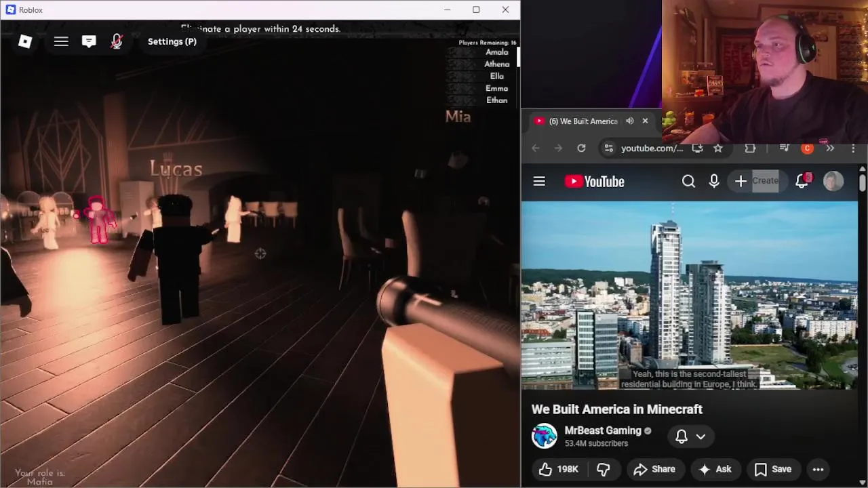Screen dimensions: 868x488
Task: Click the pink highlighted player character
Action: coord(99,220)
